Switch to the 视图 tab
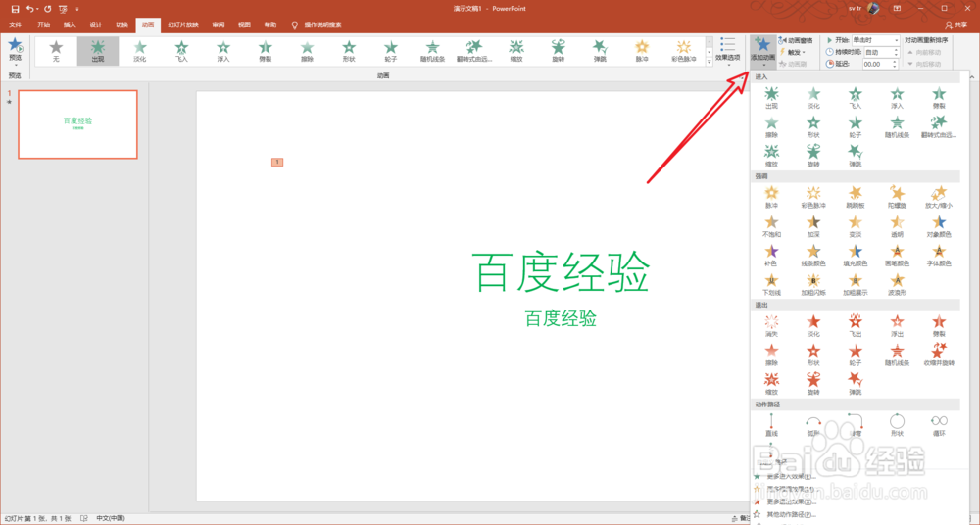980x525 pixels. 244,25
